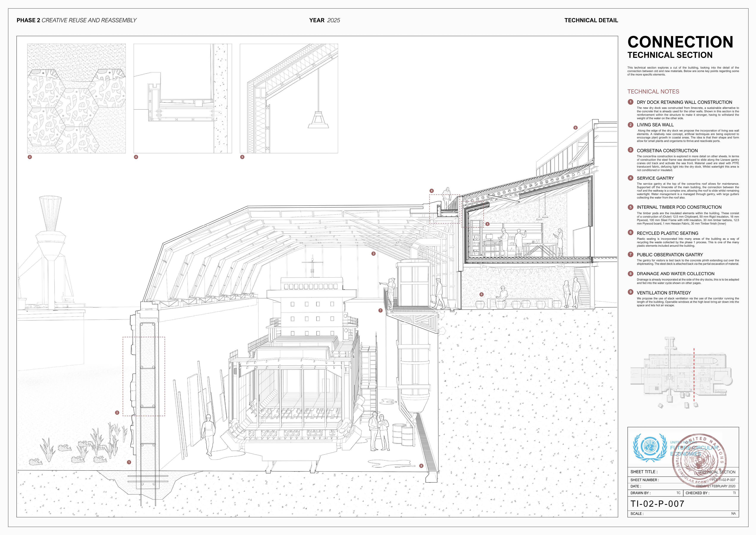Click the Phase 2 Creative Reuse header text
The image size is (756, 535).
tap(76, 20)
